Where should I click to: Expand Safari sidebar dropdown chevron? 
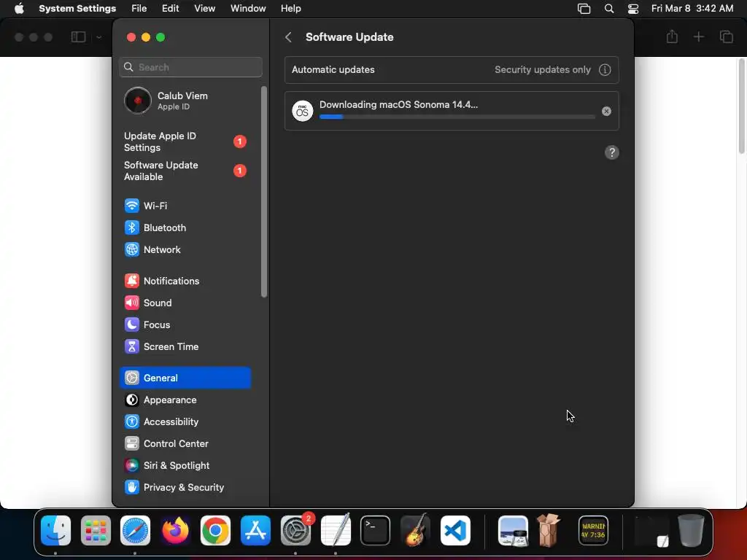[x=98, y=37]
